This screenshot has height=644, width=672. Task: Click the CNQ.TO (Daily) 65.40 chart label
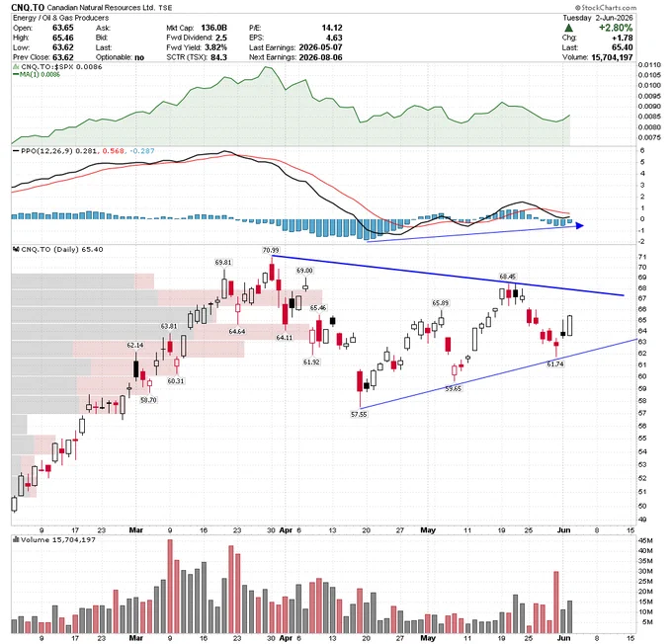[62, 249]
